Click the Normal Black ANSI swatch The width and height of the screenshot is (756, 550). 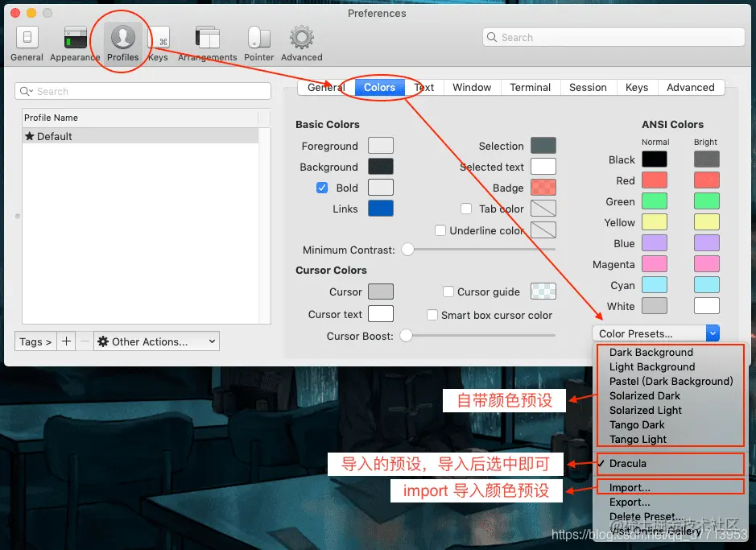(655, 159)
